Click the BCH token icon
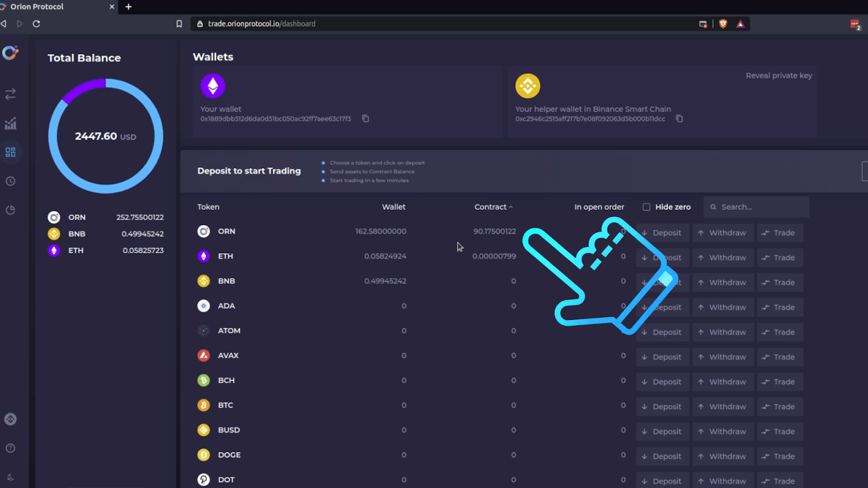The height and width of the screenshot is (488, 868). click(x=203, y=381)
